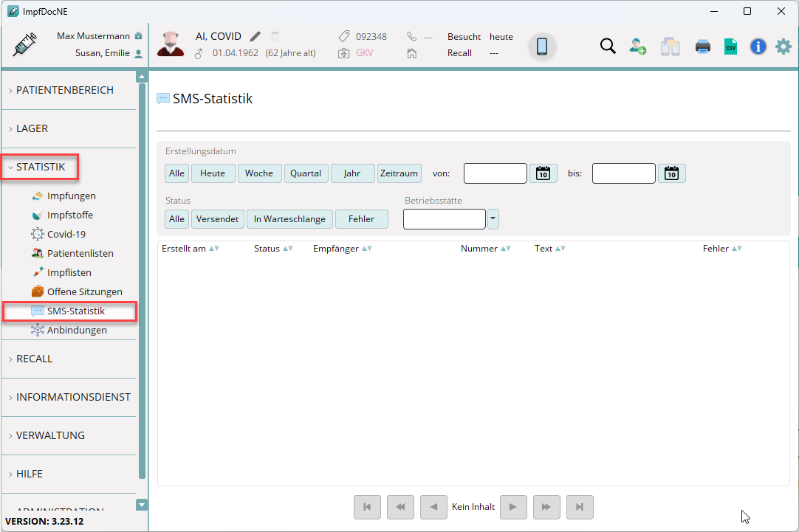Click the printer icon in toolbar
799x532 pixels.
point(702,46)
